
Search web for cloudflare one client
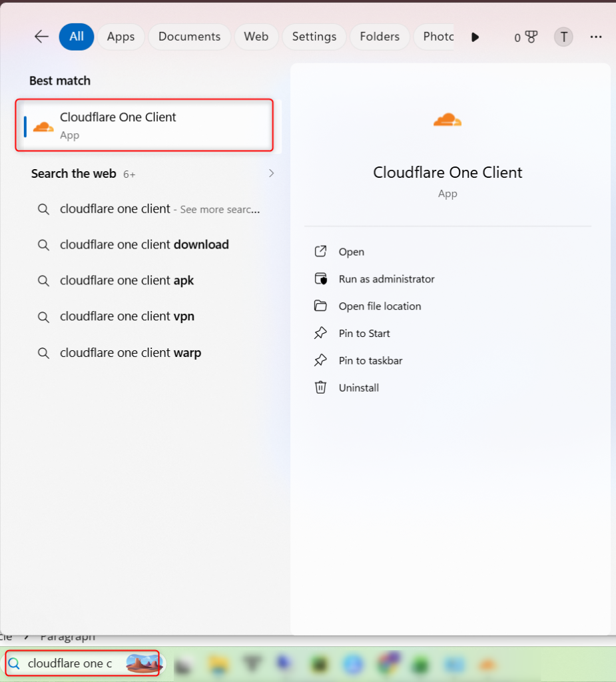[x=149, y=209]
